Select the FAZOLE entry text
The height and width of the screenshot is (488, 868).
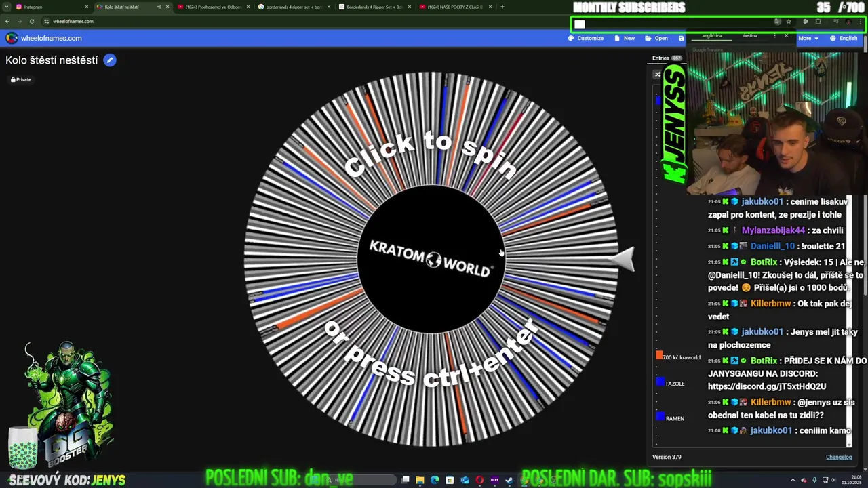(675, 384)
